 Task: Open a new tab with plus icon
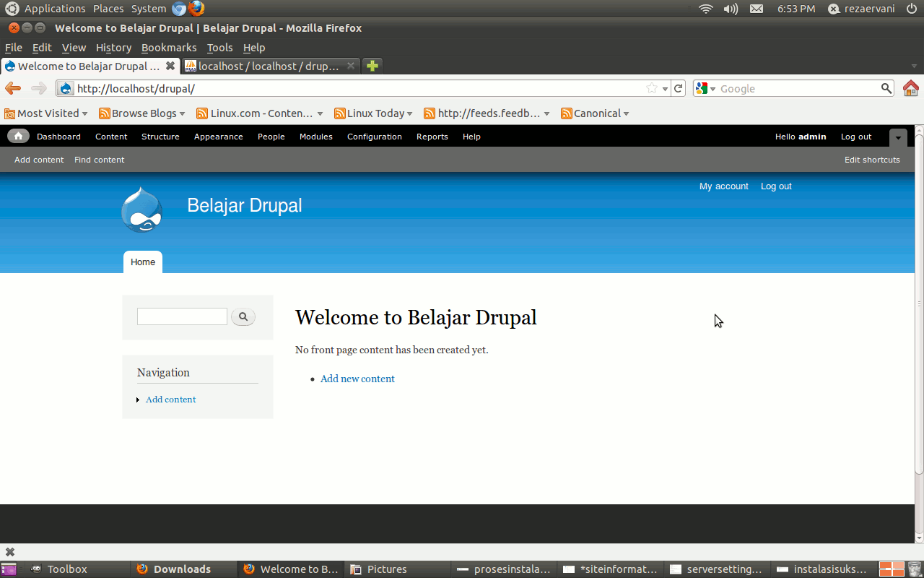pyautogui.click(x=372, y=66)
